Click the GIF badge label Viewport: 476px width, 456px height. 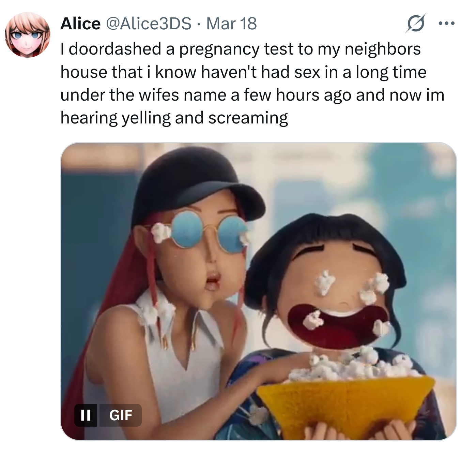[120, 415]
